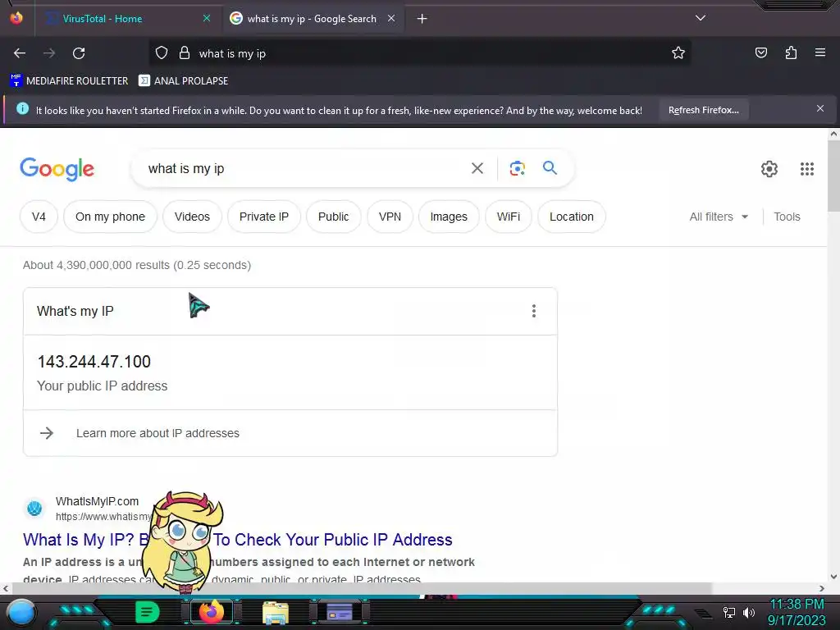Select the V4 filter chip
Viewport: 840px width, 630px height.
coord(39,217)
